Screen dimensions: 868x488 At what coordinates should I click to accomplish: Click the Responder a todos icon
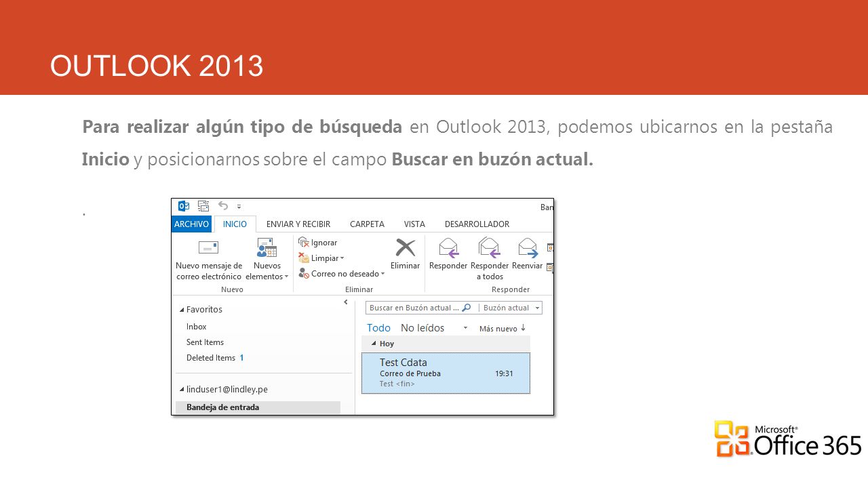point(489,248)
